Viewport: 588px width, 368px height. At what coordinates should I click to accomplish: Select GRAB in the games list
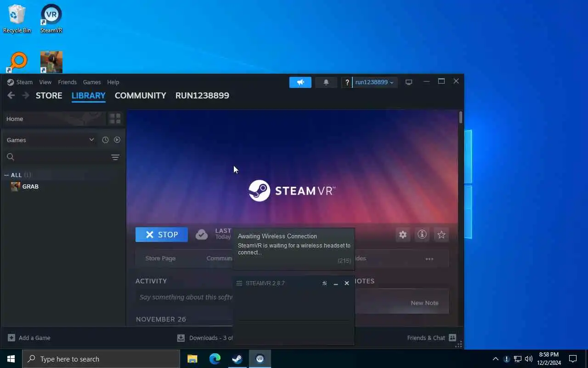pyautogui.click(x=30, y=186)
